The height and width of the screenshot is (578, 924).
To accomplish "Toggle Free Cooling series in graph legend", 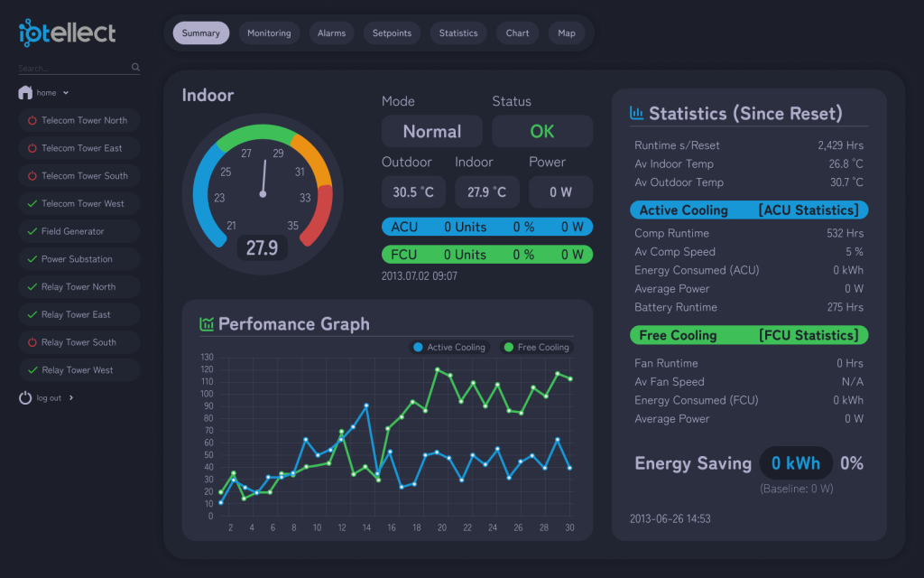I will click(x=536, y=348).
